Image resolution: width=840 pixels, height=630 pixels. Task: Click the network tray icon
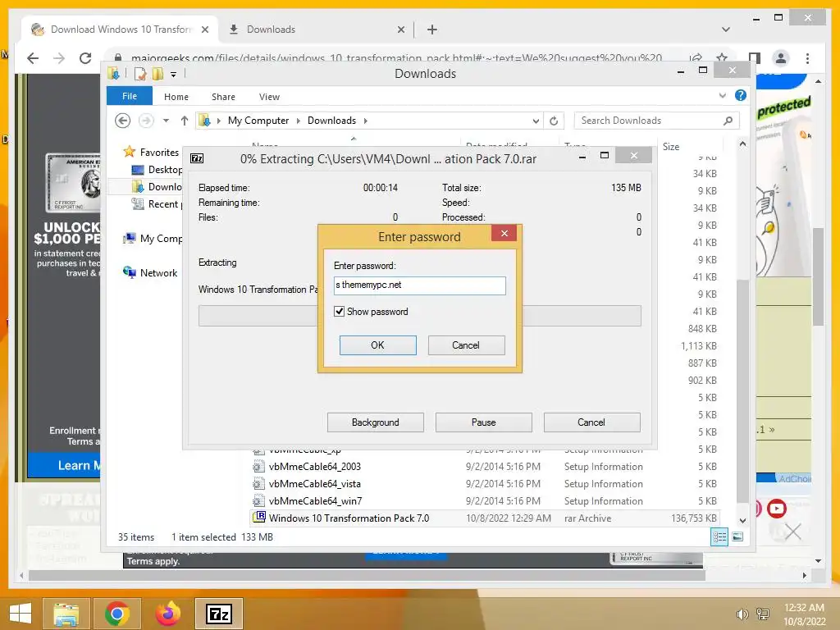pyautogui.click(x=763, y=614)
